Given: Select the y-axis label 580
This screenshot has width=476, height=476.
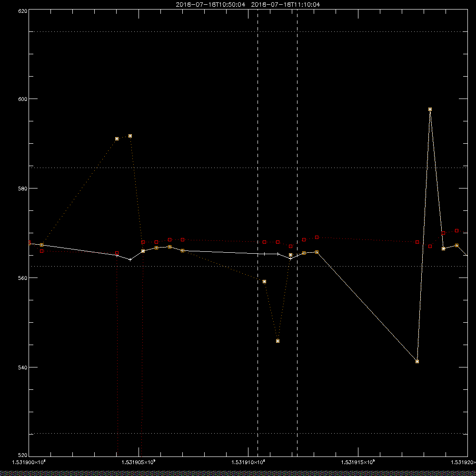Looking at the screenshot, I should (x=23, y=188).
